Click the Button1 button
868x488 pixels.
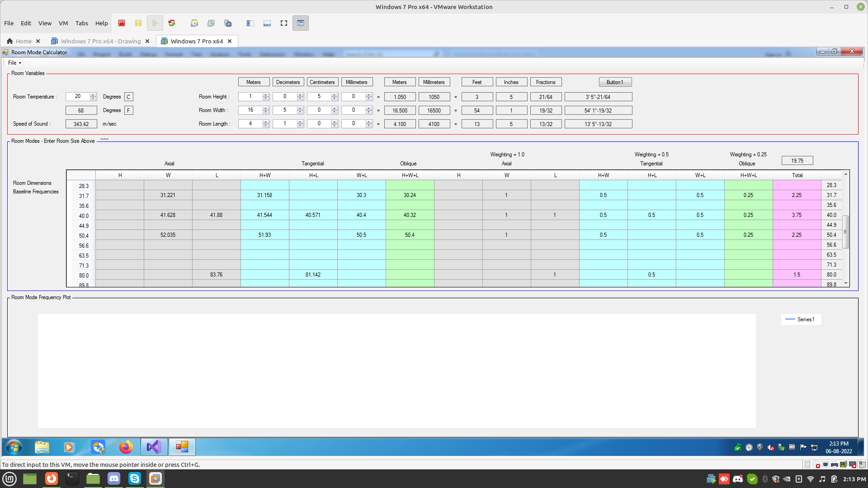(x=615, y=82)
